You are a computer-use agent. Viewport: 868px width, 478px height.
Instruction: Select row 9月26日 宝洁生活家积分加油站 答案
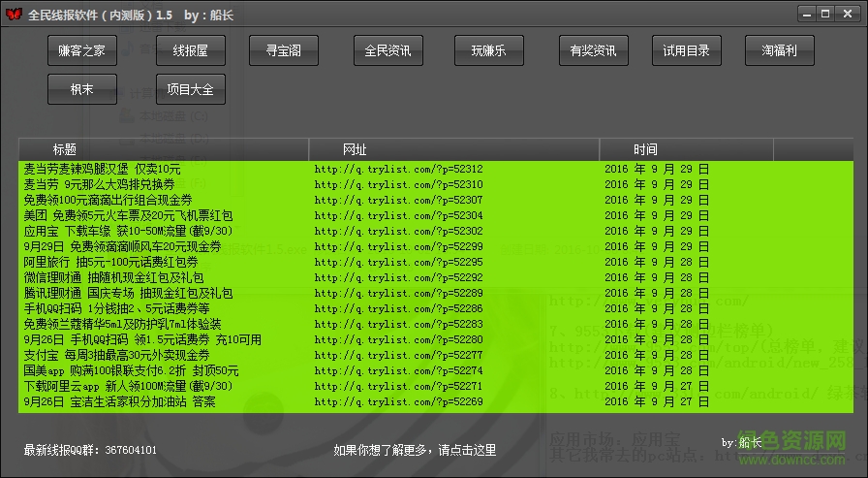436,401
